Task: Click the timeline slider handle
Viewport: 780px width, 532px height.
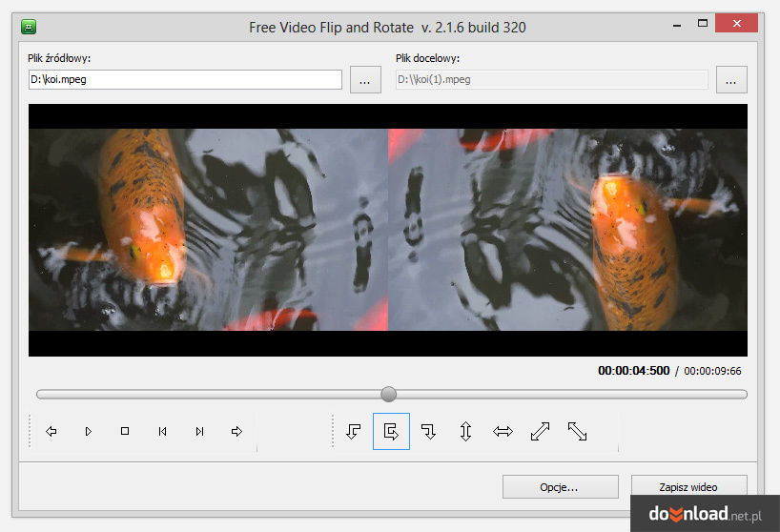Action: [x=388, y=395]
